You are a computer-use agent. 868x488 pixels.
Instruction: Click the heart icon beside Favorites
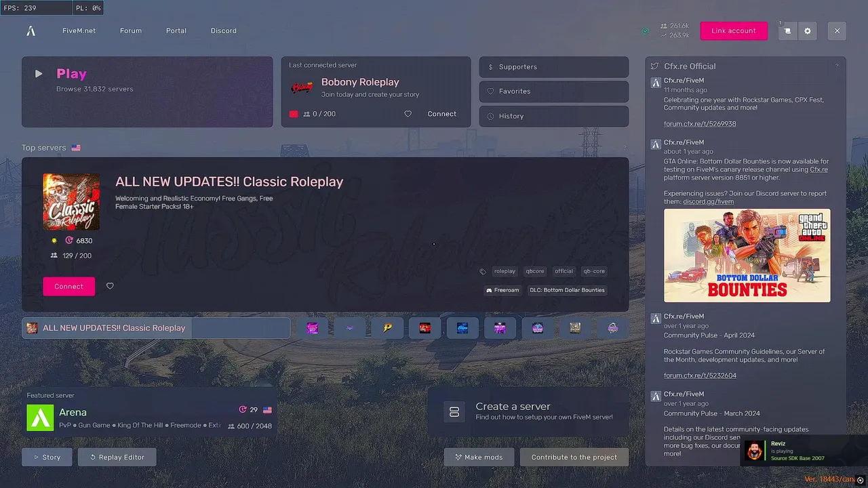tap(490, 91)
